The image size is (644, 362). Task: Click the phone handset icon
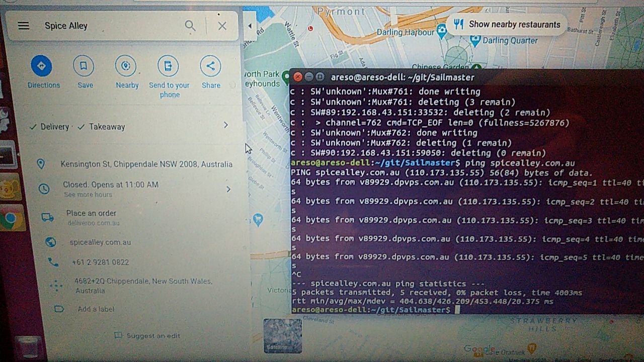click(x=53, y=262)
